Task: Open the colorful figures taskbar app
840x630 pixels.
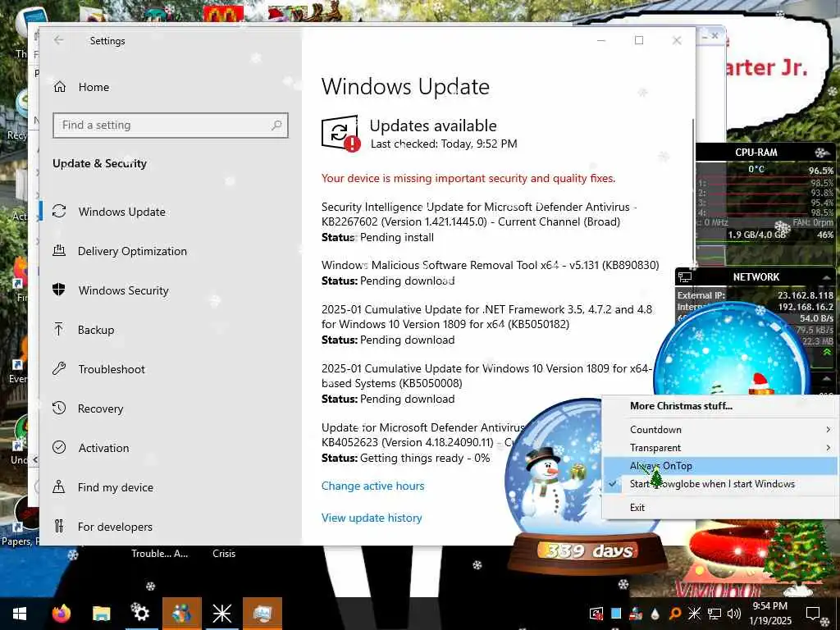Action: (181, 614)
